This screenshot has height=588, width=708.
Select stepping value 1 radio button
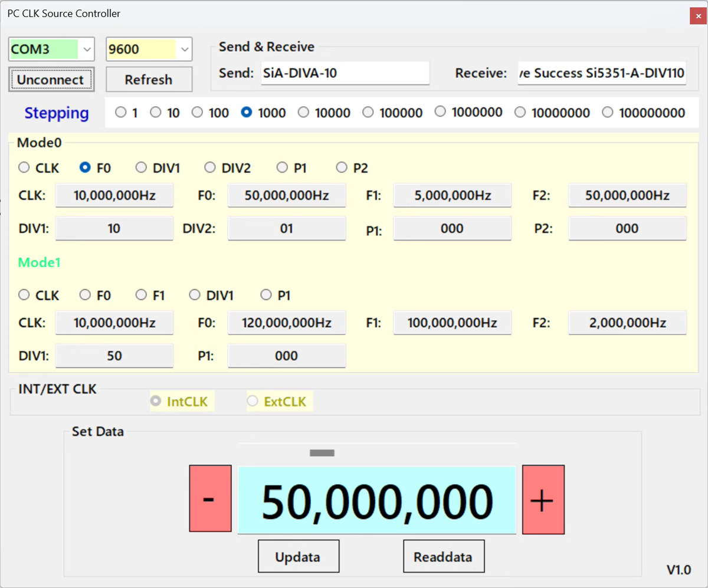pos(121,112)
